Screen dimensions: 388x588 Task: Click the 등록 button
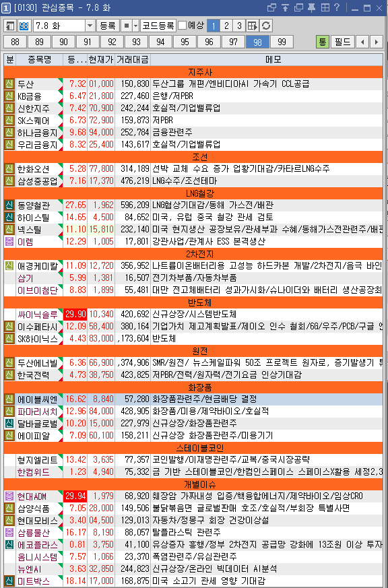pyautogui.click(x=108, y=26)
